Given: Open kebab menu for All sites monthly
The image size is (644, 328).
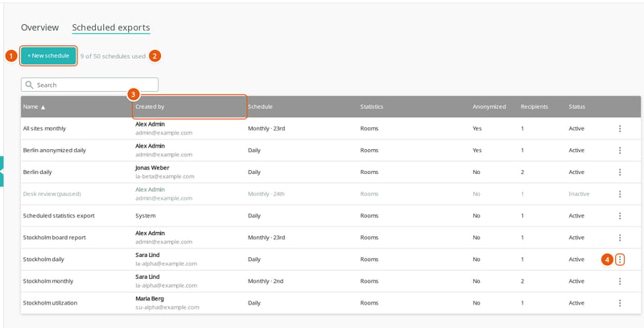Looking at the screenshot, I should [620, 129].
